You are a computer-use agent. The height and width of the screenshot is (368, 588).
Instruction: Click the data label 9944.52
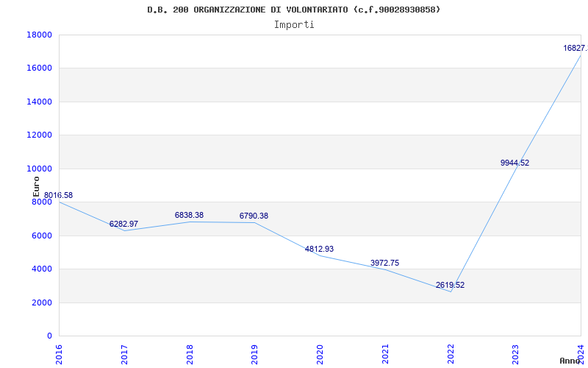[x=515, y=163]
